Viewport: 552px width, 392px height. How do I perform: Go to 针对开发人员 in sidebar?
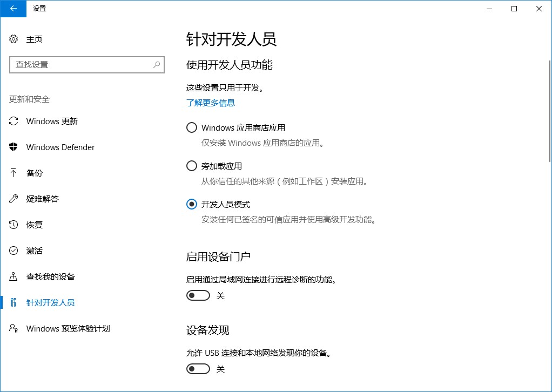pyautogui.click(x=50, y=303)
